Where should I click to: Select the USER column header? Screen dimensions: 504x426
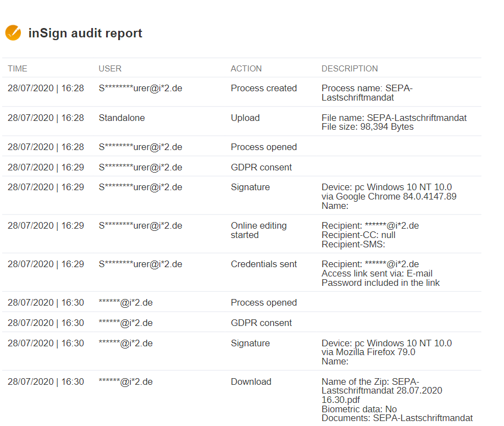click(110, 69)
